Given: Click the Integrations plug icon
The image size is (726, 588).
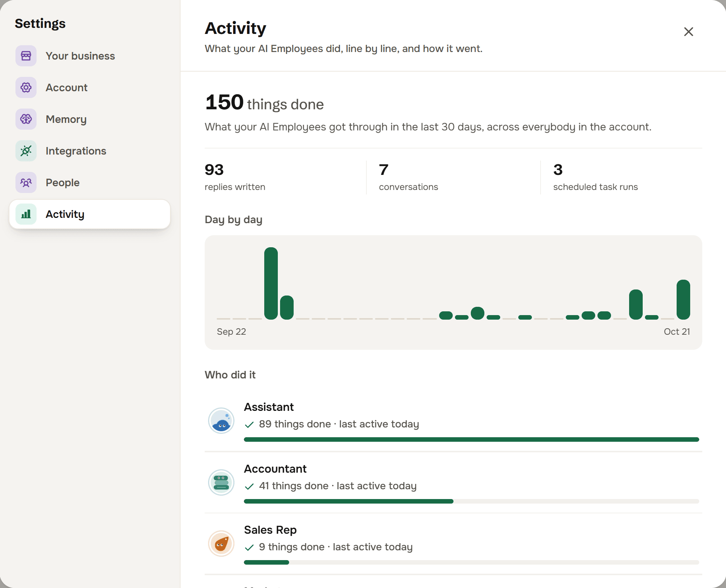Looking at the screenshot, I should (x=26, y=151).
